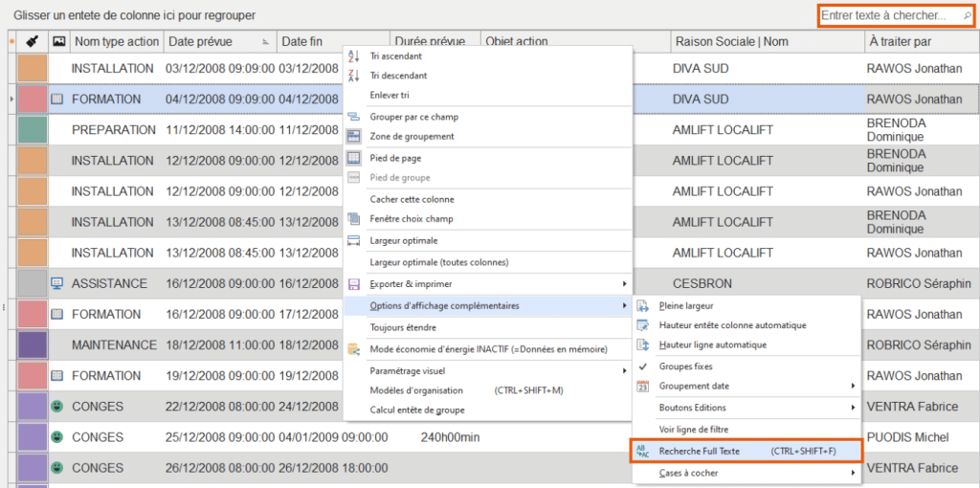The image size is (980, 488).
Task: Click the Grouper par ce champ icon
Action: 353,117
